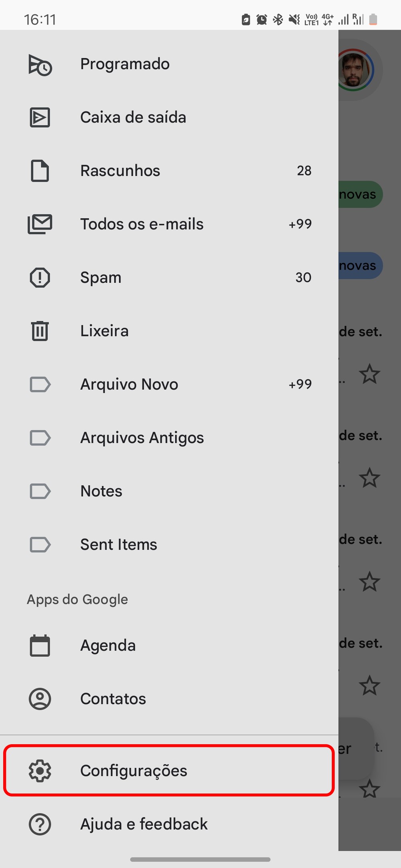Image resolution: width=401 pixels, height=868 pixels.
Task: Tap the Programado scheduled-send icon
Action: (x=40, y=64)
